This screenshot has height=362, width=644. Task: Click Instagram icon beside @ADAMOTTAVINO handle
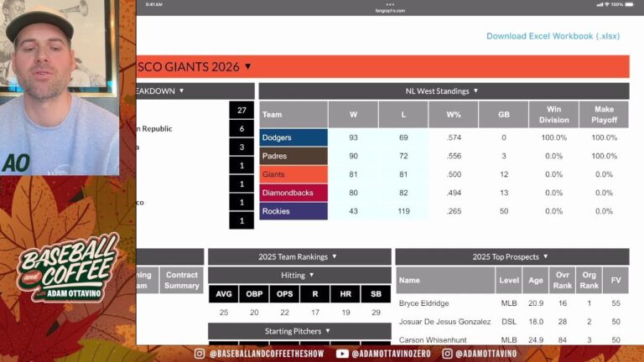(448, 354)
